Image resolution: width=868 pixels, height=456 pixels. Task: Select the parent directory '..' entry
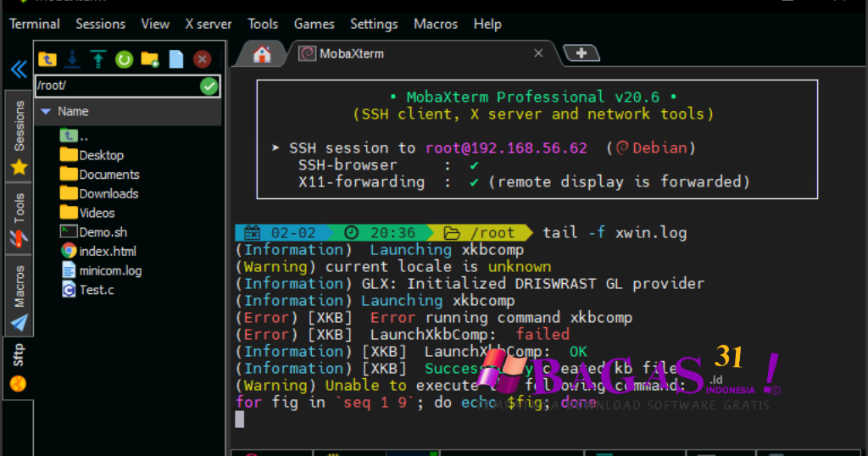pyautogui.click(x=74, y=136)
